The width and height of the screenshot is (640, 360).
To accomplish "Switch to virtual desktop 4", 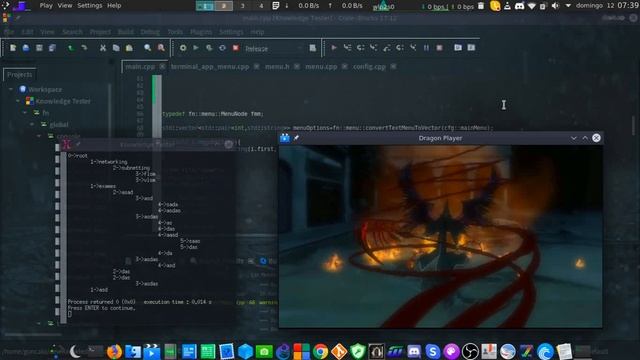I will 261,6.
